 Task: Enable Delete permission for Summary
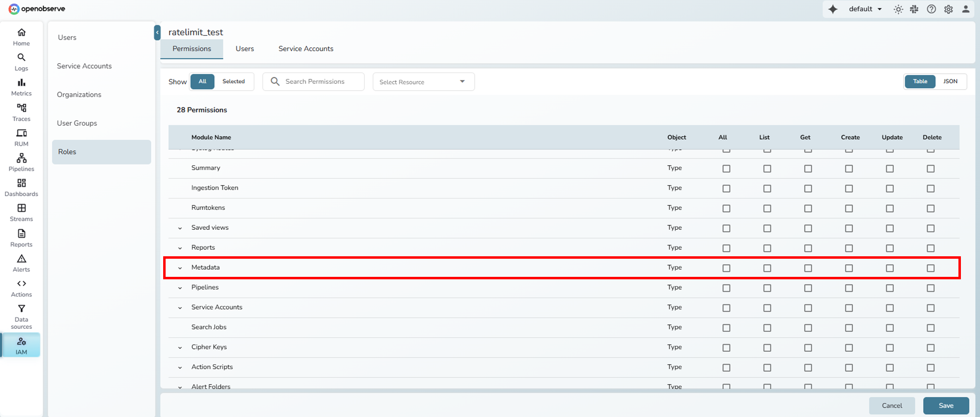point(930,169)
